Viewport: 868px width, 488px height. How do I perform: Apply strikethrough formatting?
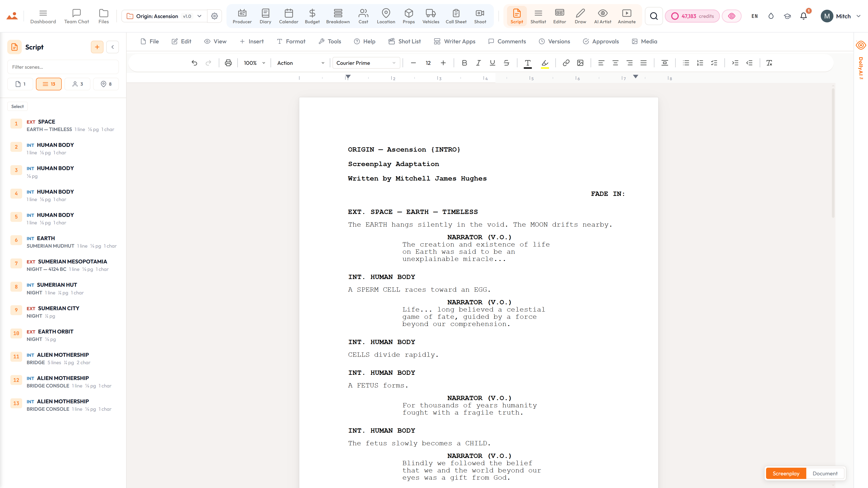coord(506,63)
